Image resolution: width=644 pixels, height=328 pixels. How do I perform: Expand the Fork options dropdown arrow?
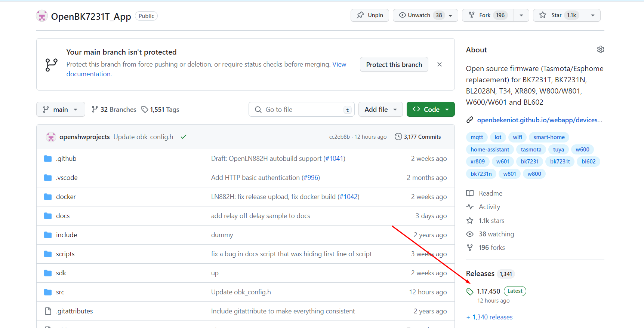[521, 15]
